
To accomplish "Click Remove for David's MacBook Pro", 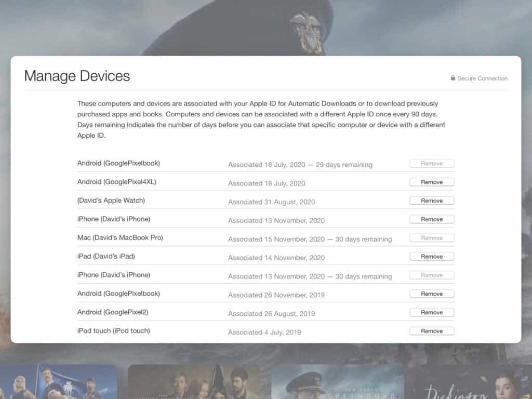I will (431, 238).
